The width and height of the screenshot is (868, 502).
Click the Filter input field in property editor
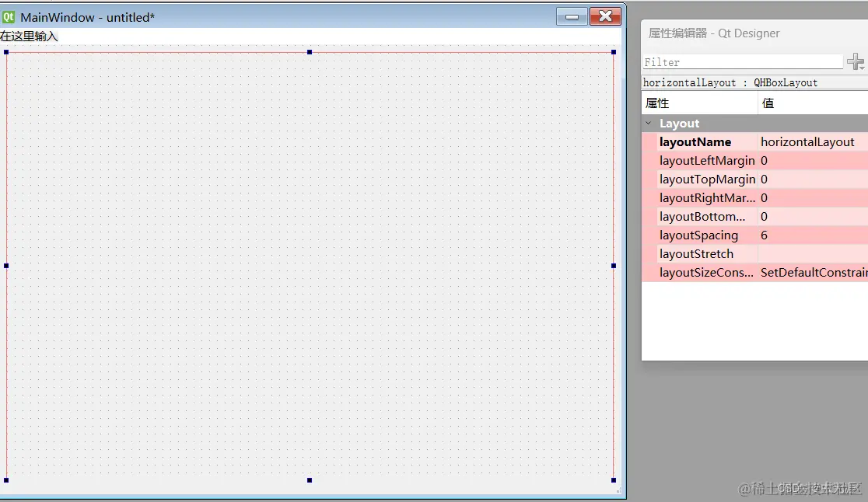[742, 62]
